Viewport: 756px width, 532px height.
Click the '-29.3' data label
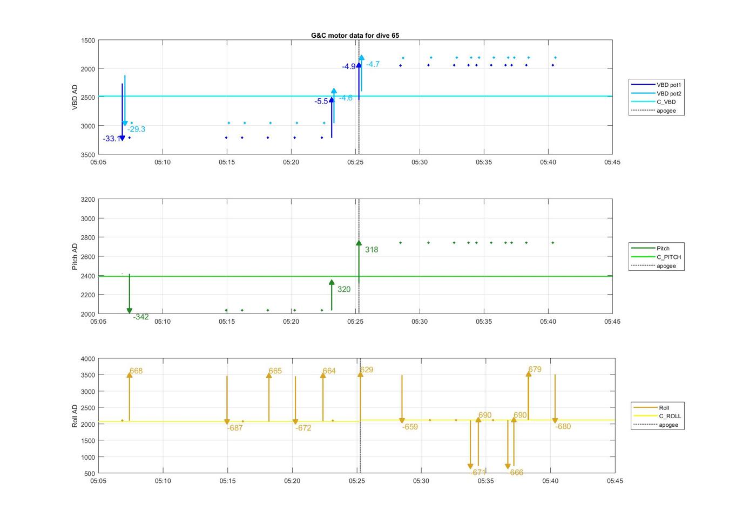click(136, 129)
